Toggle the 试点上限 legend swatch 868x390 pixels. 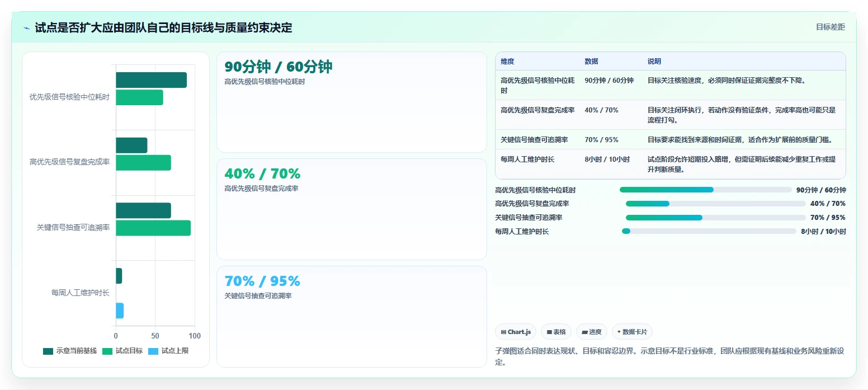coord(153,351)
